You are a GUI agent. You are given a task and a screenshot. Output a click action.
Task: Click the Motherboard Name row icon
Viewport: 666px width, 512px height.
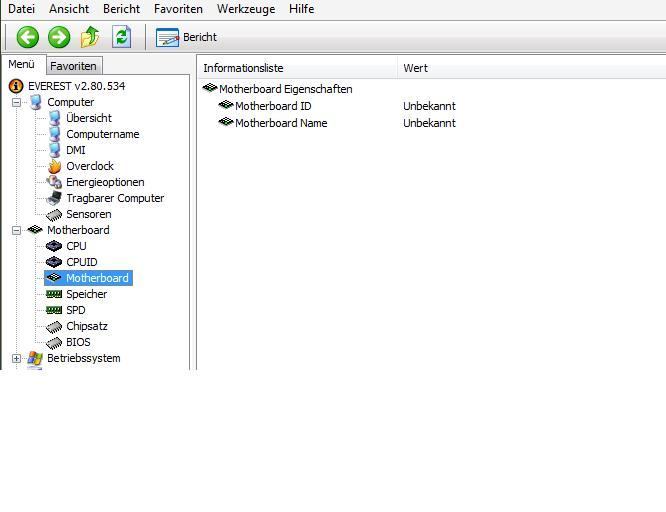pos(226,122)
